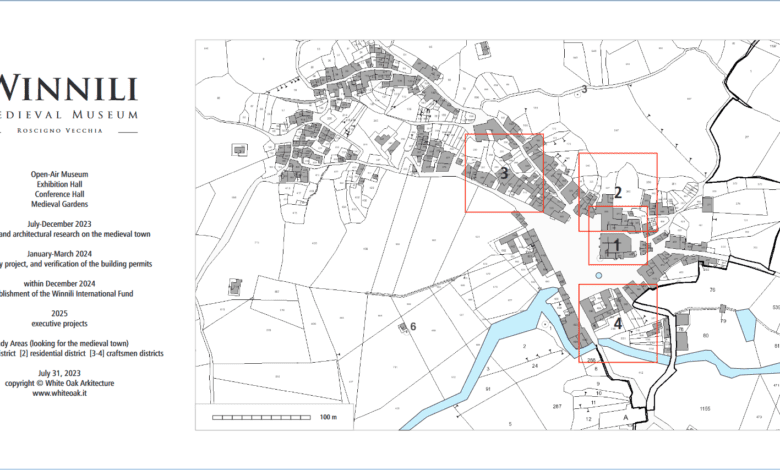780x470 pixels.
Task: Click the 'Conference Hall' line
Action: coord(60,194)
